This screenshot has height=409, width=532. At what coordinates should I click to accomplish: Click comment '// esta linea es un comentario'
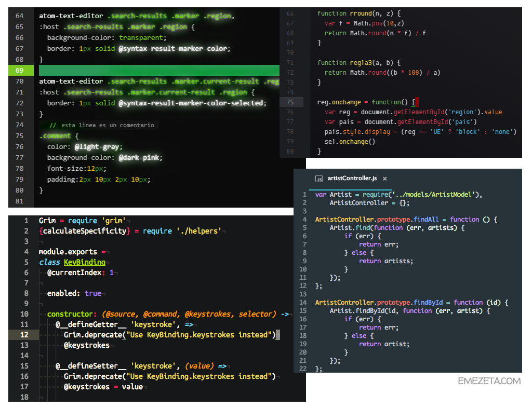[102, 125]
